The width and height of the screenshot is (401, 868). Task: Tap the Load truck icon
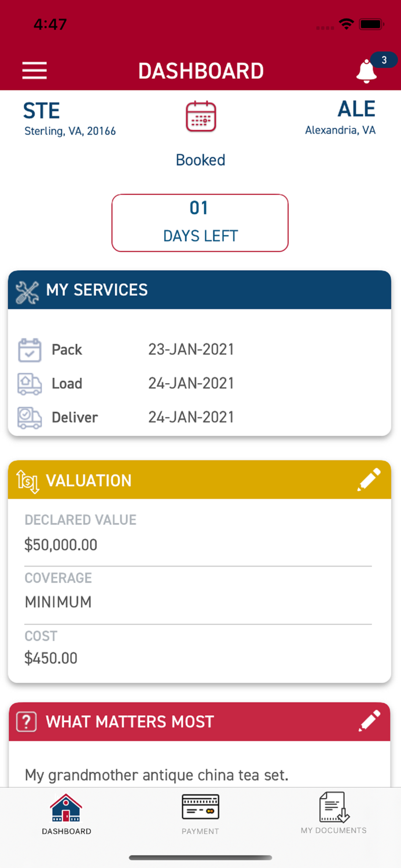(x=30, y=384)
